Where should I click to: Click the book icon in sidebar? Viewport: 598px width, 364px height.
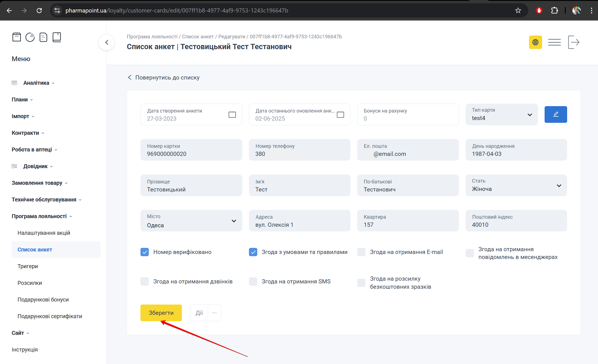coord(57,37)
